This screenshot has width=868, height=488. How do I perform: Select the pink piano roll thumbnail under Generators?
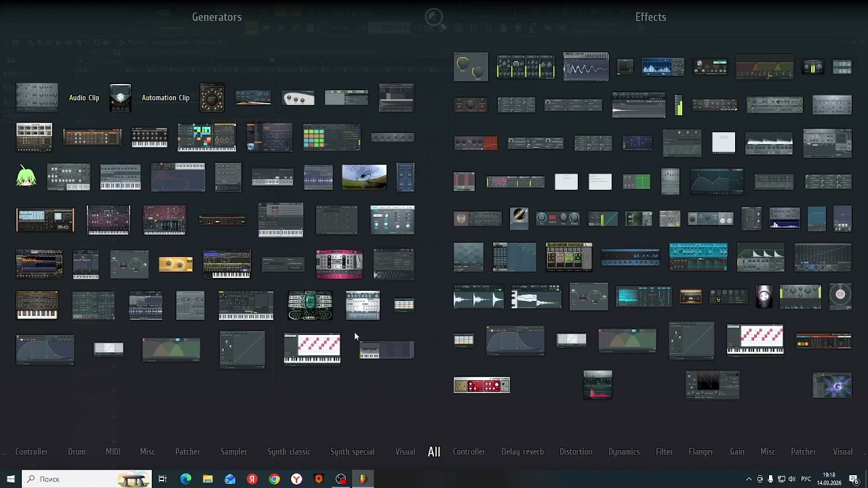[312, 348]
